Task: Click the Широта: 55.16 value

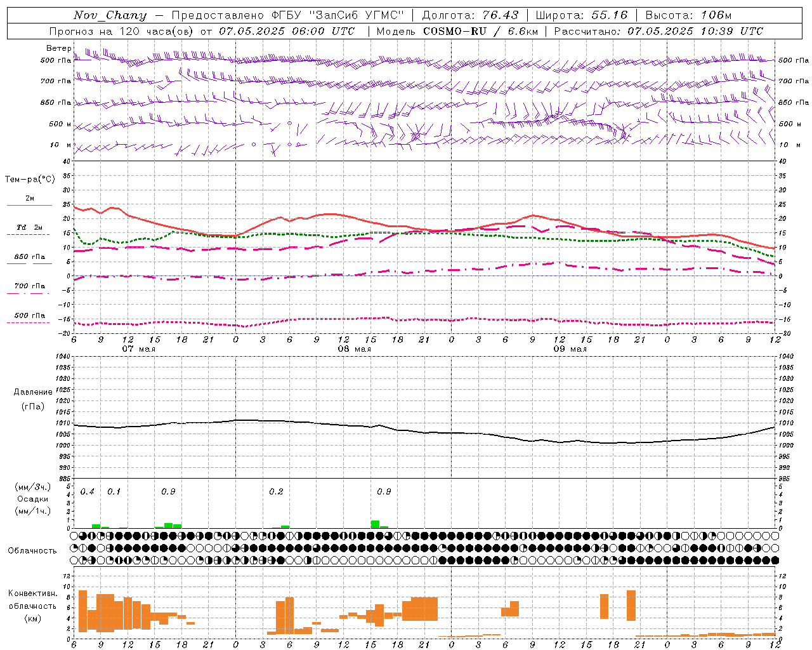Action: point(582,15)
